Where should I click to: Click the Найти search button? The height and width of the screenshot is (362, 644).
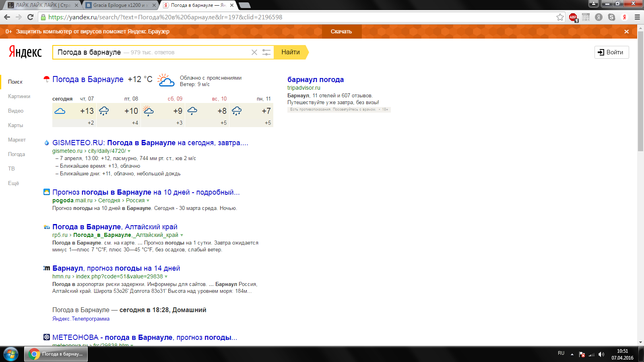point(291,52)
